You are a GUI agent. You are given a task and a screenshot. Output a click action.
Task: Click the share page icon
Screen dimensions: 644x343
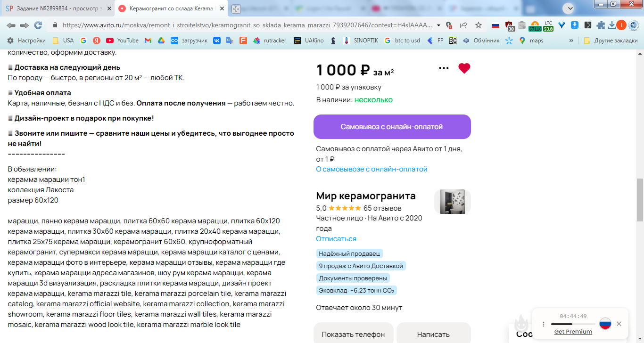(464, 25)
